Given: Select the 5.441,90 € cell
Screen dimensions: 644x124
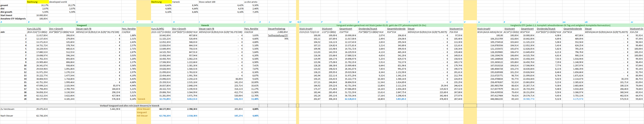Looking at the screenshot, I should [x=115, y=109].
